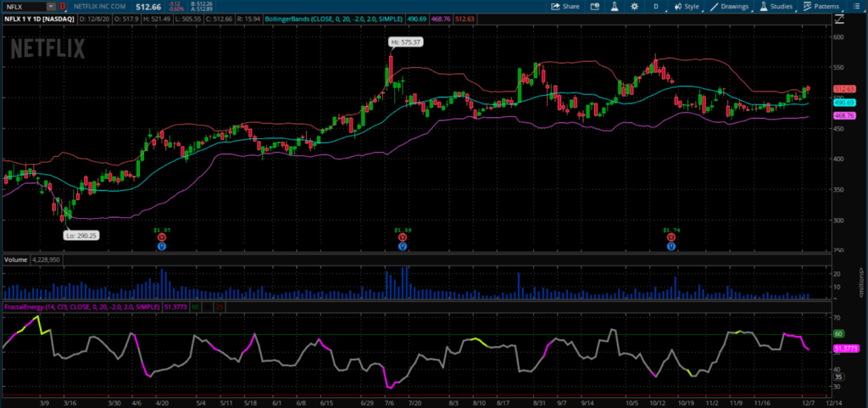
Task: Click the volume value 4,228,950
Action: [47, 259]
